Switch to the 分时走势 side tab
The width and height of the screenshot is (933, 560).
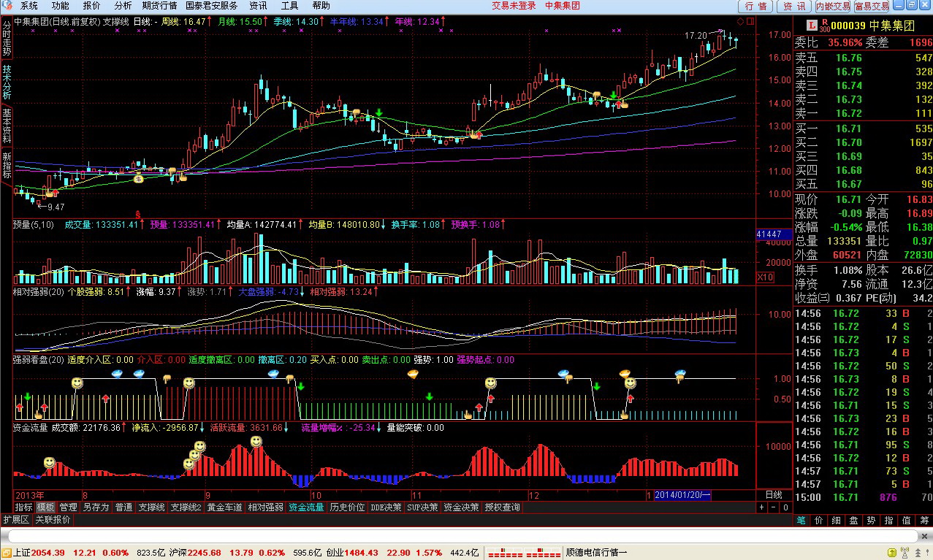tap(7, 39)
